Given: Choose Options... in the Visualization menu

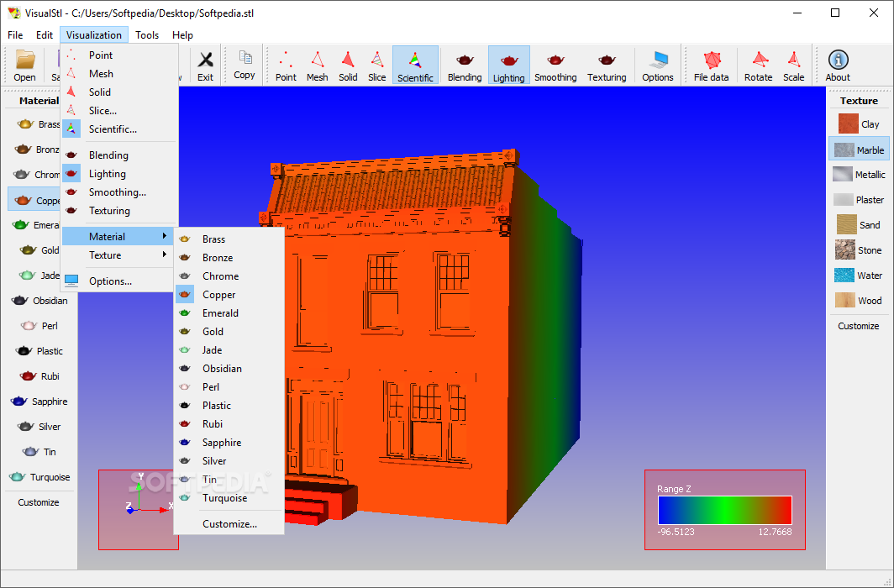Looking at the screenshot, I should coord(119,281).
